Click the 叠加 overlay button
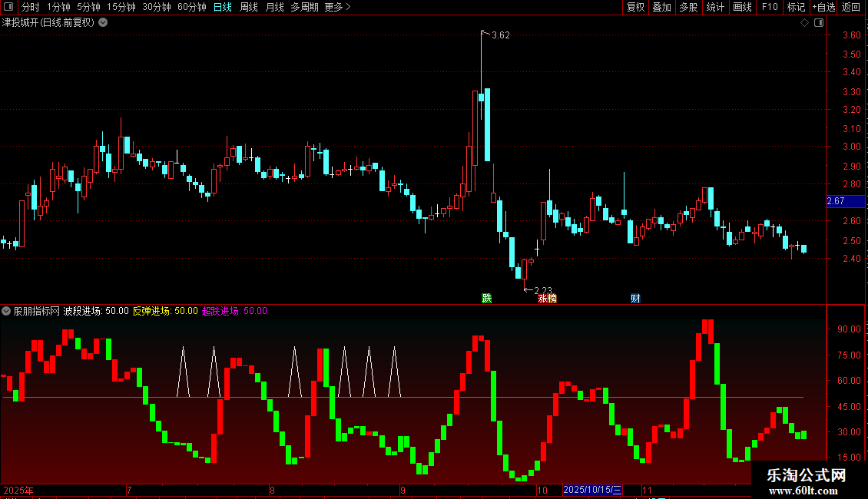Viewport: 868px width, 499px height. pos(661,7)
